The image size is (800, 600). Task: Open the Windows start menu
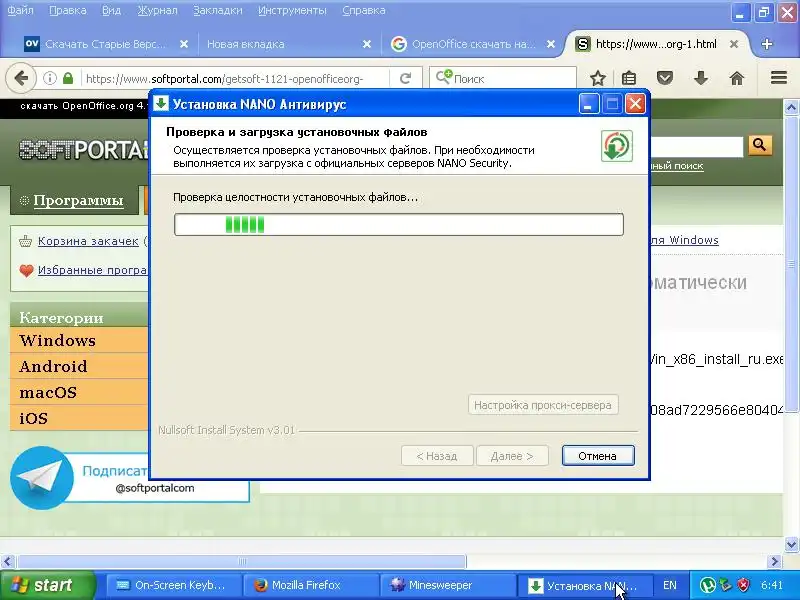tap(47, 585)
